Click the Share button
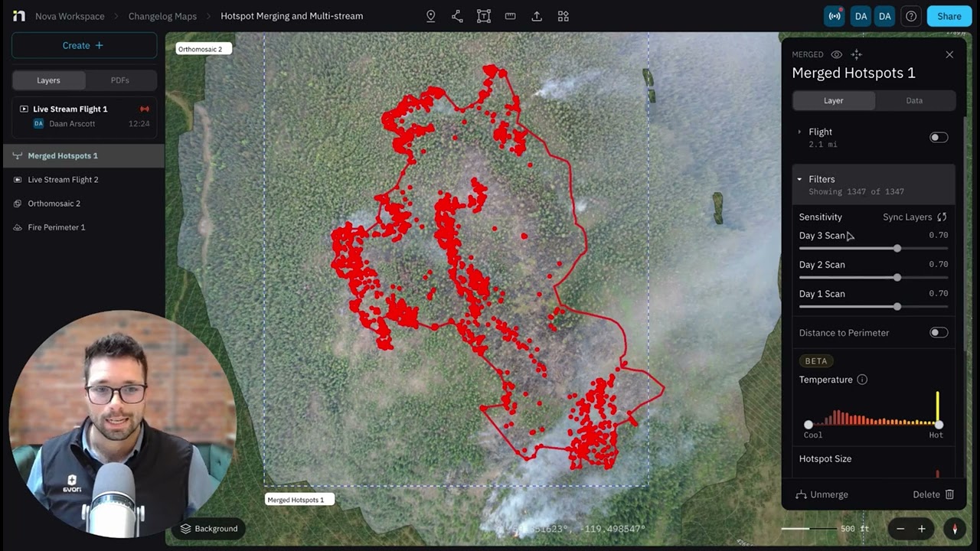980x551 pixels. point(949,16)
